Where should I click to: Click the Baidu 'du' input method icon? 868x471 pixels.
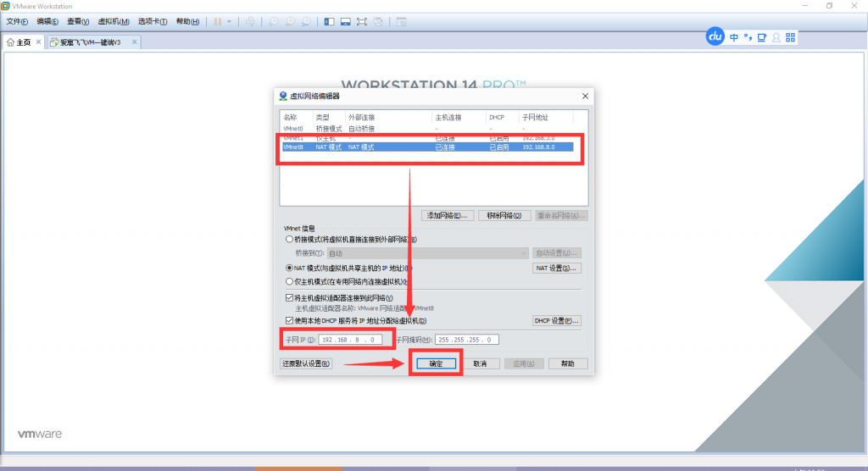(x=715, y=37)
